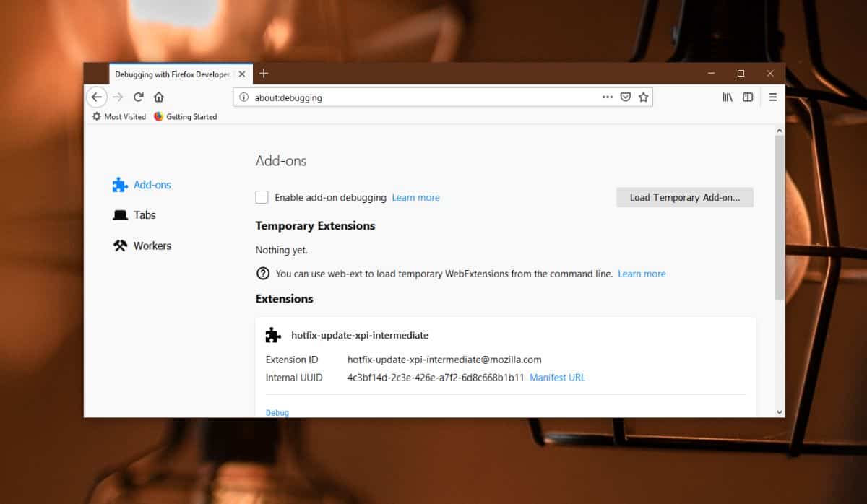Open a new tab with plus button
Image resolution: width=867 pixels, height=504 pixels.
click(x=264, y=74)
